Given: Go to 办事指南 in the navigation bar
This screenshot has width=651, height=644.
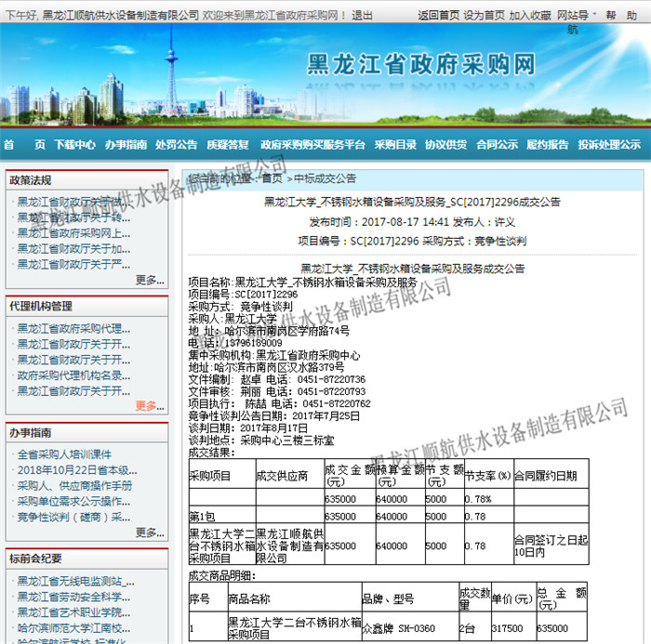Looking at the screenshot, I should coord(126,145).
